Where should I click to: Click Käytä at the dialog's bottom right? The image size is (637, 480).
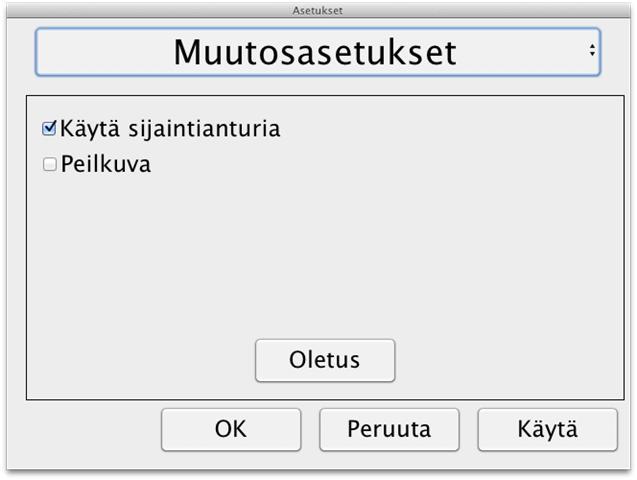click(x=548, y=430)
